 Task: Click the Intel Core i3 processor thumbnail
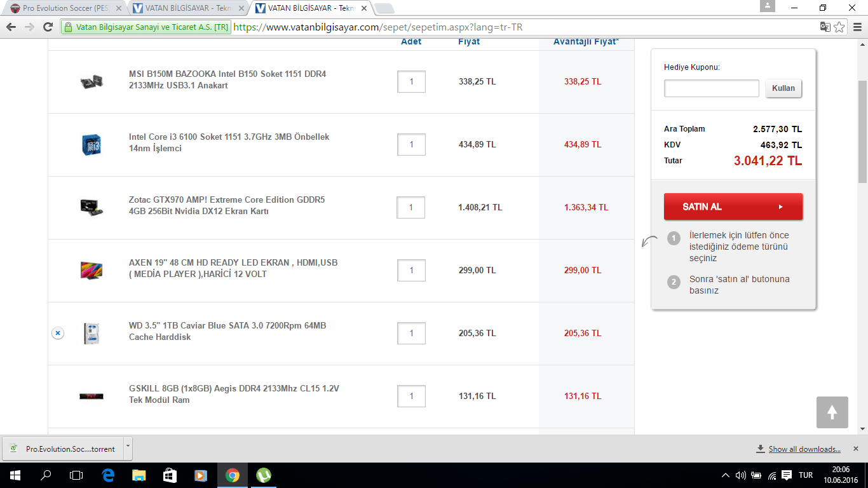coord(92,144)
